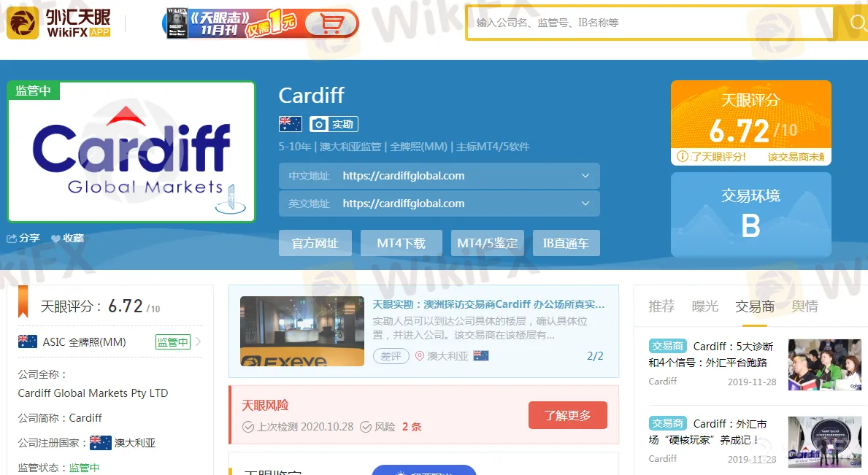Expand the 英文地址 URL dropdown
Screen dimensions: 868x475
585,204
